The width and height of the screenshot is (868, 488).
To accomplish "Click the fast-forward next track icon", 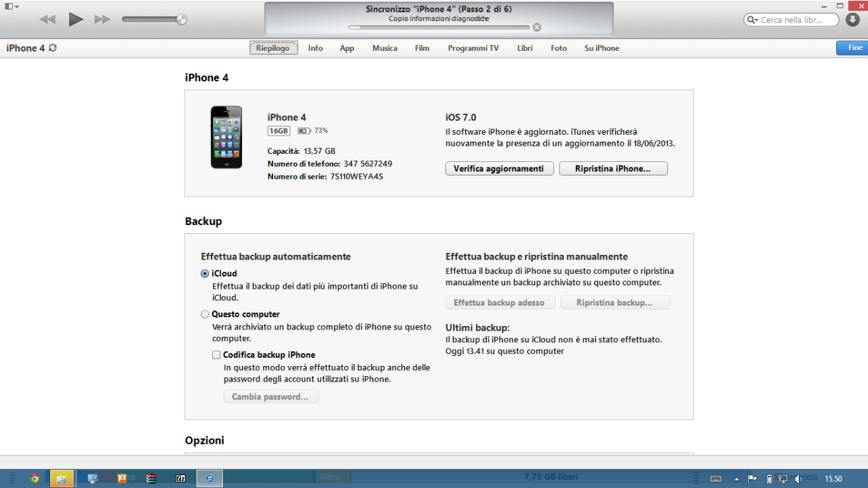I will tap(102, 20).
